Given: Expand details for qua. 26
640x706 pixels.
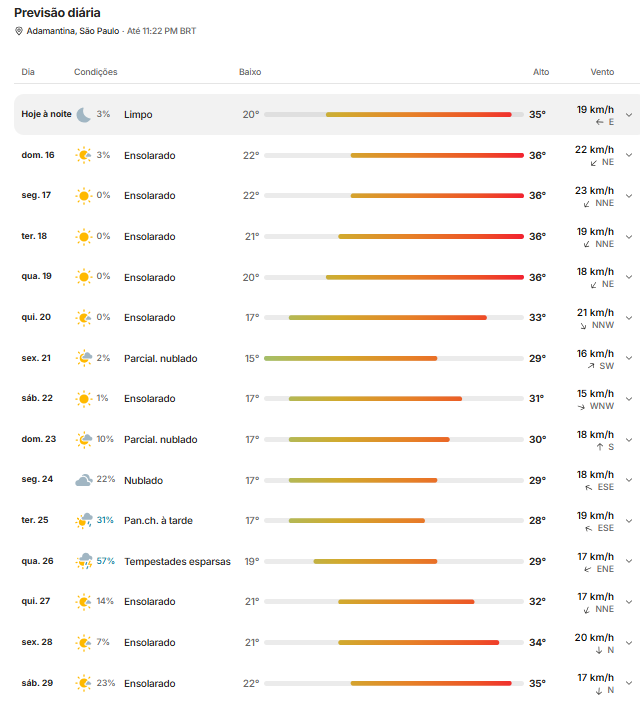Looking at the screenshot, I should pos(629,561).
